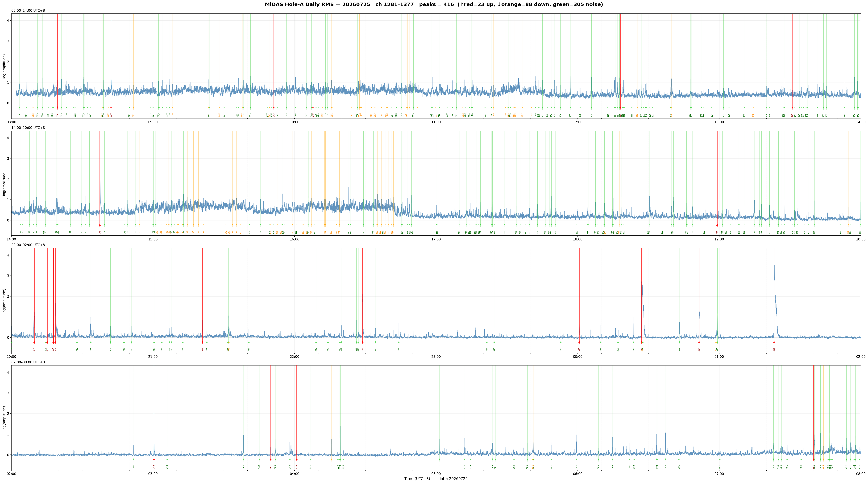Viewport: 868px width, 483px height.
Task: Click red peak marker labeled 363
Action: tap(154, 459)
